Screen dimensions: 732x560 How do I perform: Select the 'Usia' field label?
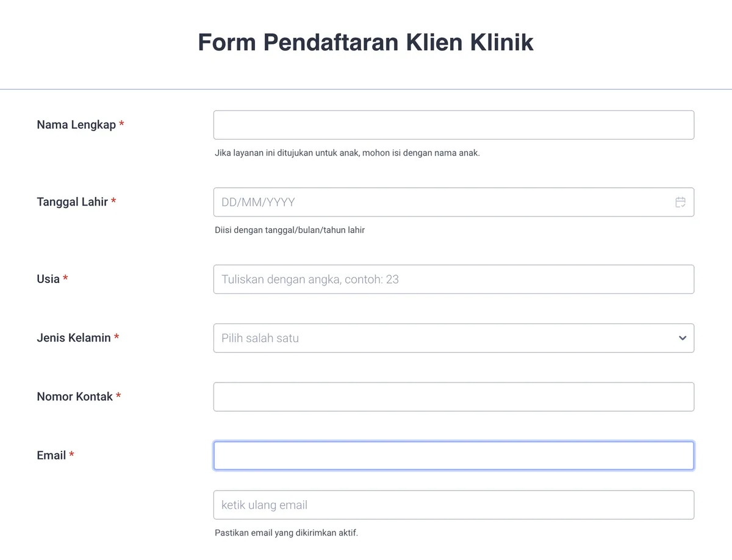click(x=48, y=279)
